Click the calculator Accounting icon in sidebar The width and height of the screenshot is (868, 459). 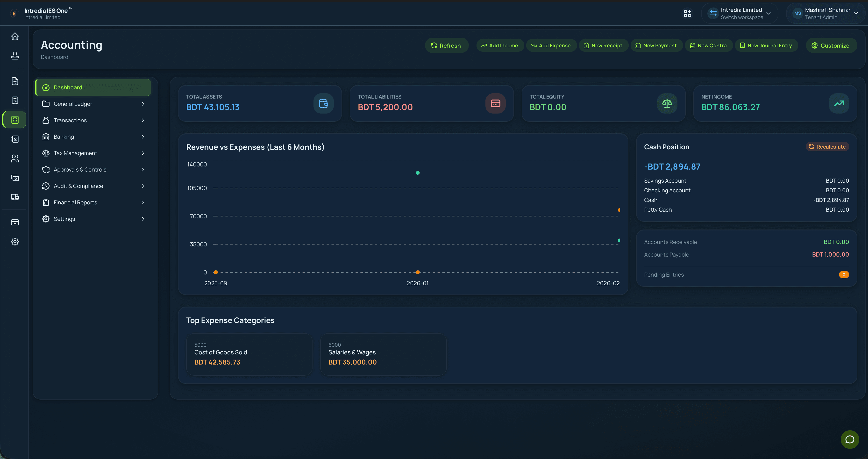[x=15, y=119]
